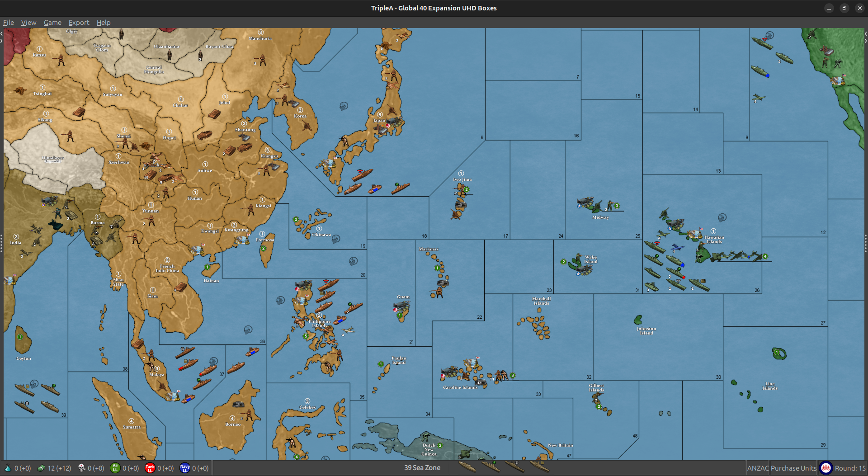868x476 pixels.
Task: Click the Philippine Islands territory label
Action: 320,324
